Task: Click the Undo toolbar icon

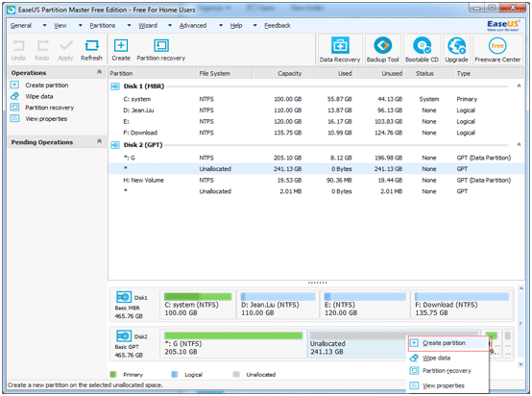Action: tap(18, 46)
